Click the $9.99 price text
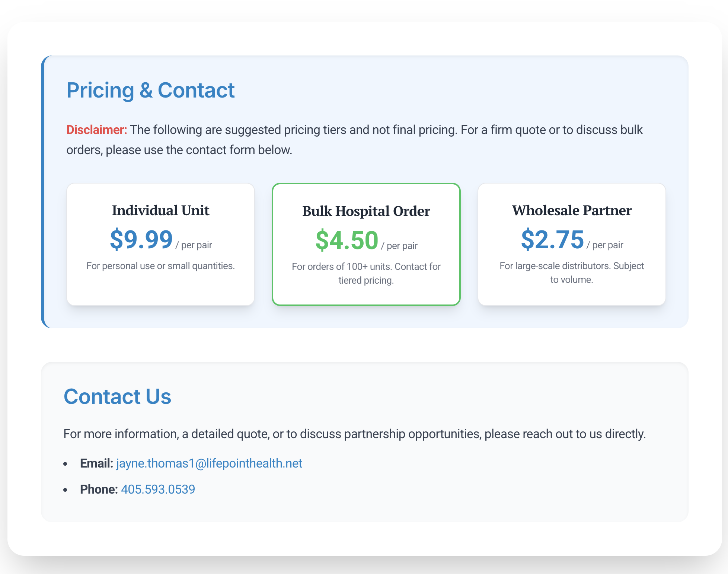728x574 pixels. [x=141, y=240]
